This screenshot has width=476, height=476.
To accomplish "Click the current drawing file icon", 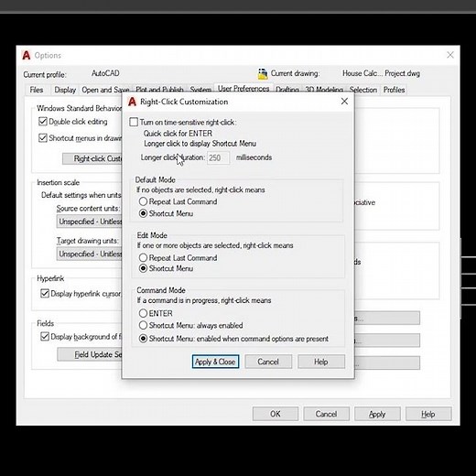I will pyautogui.click(x=263, y=74).
